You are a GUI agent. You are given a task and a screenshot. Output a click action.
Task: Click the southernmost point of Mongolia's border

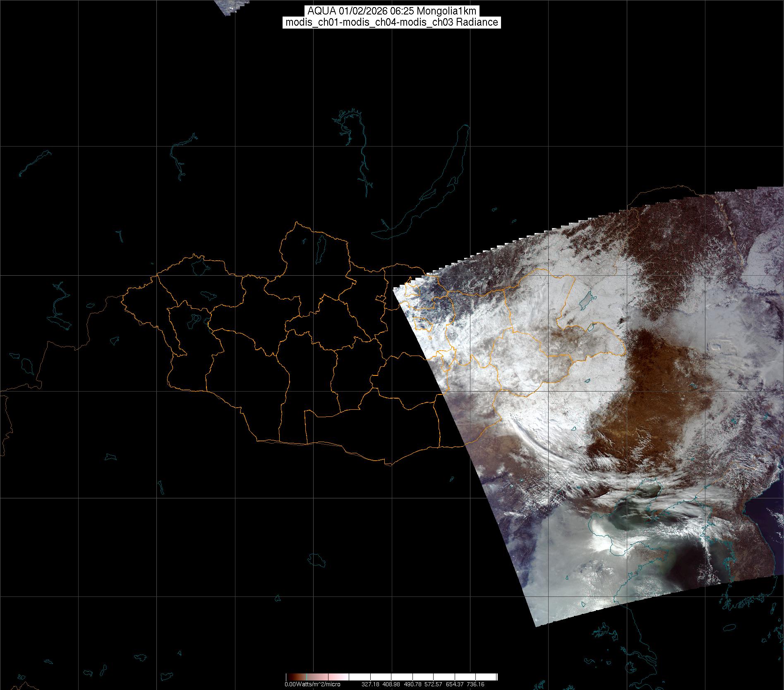388,464
